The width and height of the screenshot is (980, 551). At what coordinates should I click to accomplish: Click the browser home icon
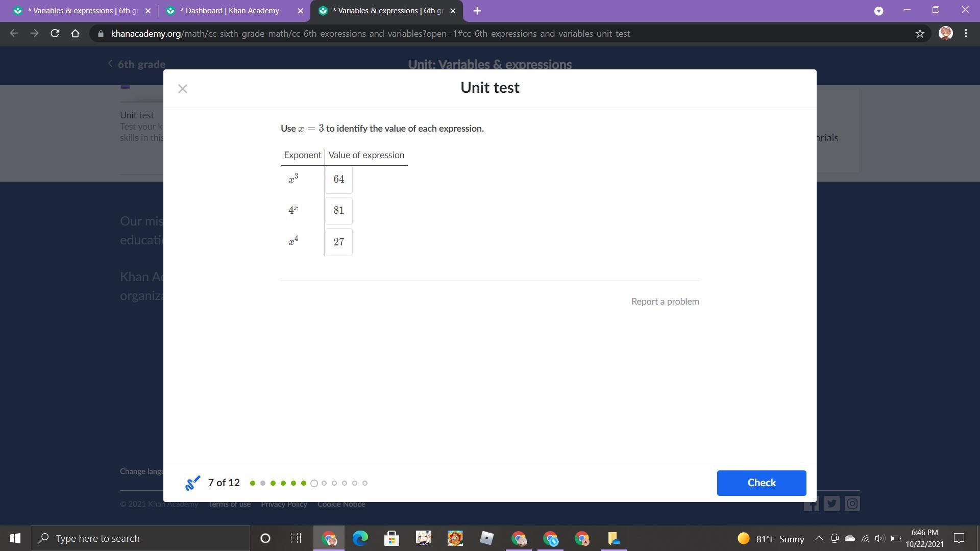click(75, 34)
